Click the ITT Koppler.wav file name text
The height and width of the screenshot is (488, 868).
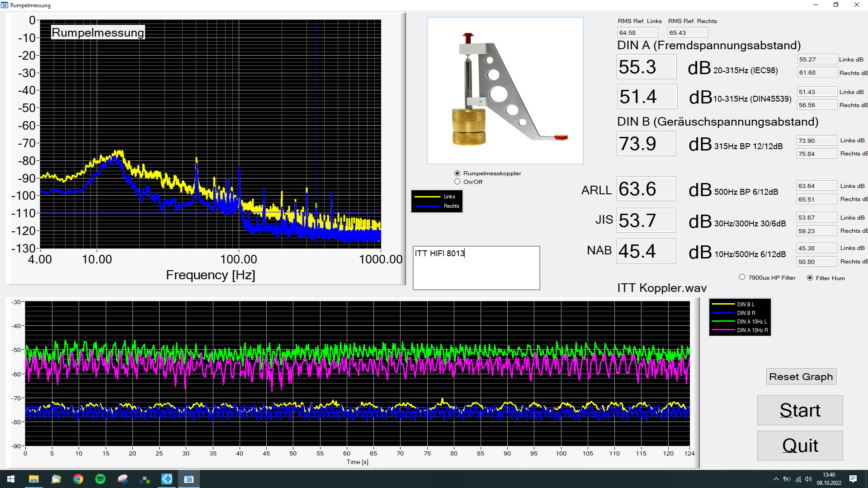coord(662,288)
